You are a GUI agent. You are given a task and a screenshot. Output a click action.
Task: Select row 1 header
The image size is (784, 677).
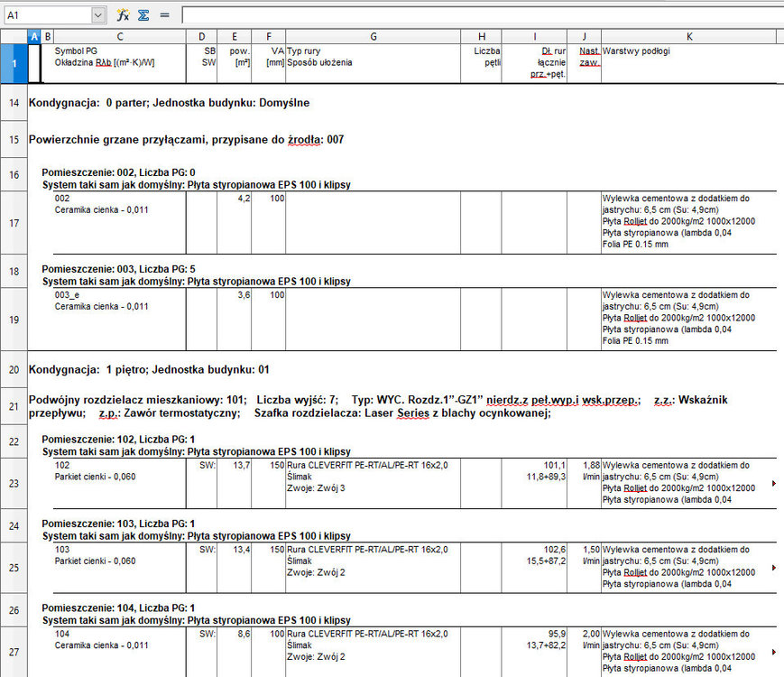(14, 64)
